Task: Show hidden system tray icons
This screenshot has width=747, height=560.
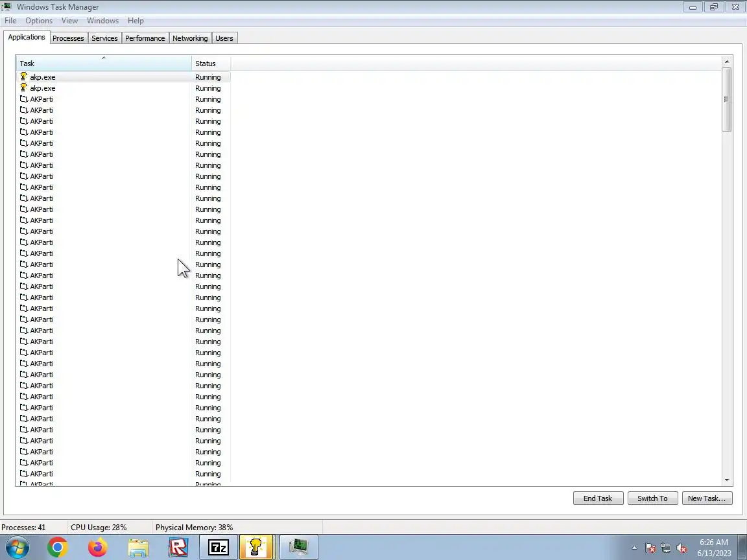Action: point(634,548)
